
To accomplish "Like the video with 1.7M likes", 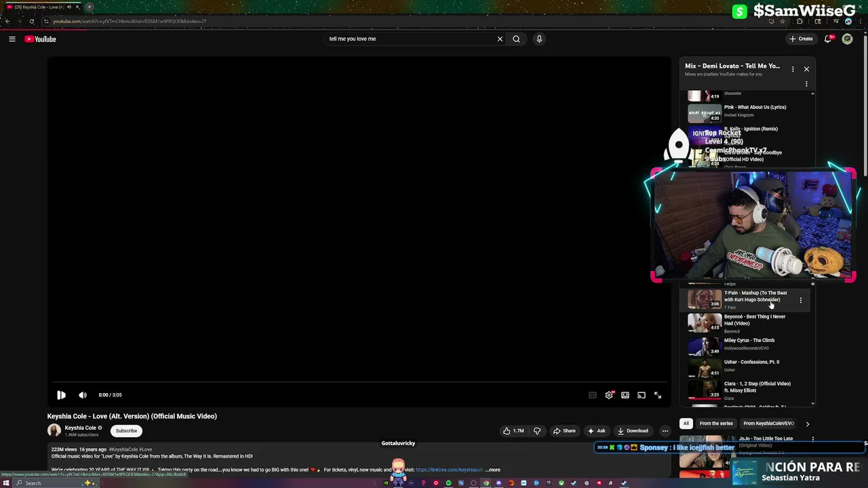I will tap(513, 430).
